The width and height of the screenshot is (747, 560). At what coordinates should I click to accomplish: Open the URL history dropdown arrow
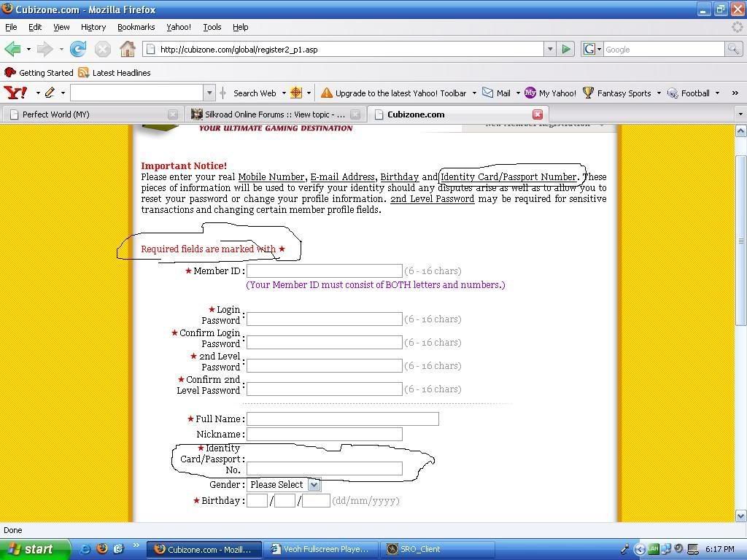(550, 50)
